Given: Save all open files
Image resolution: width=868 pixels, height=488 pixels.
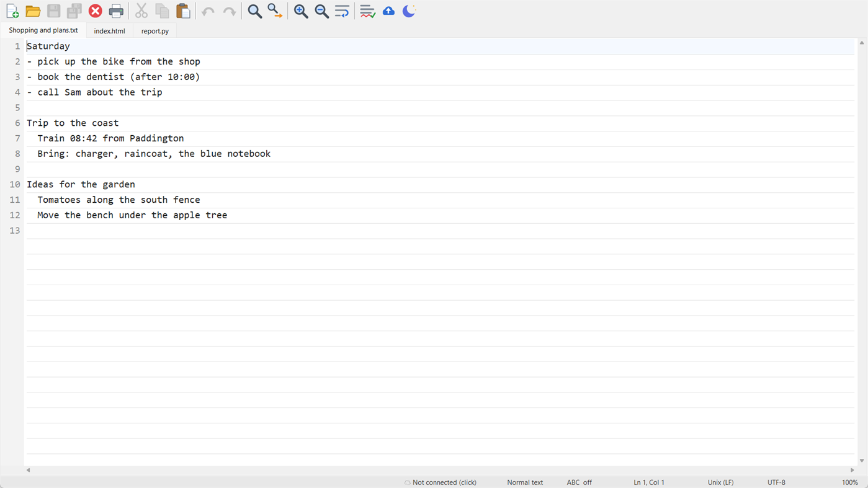Looking at the screenshot, I should pyautogui.click(x=74, y=11).
